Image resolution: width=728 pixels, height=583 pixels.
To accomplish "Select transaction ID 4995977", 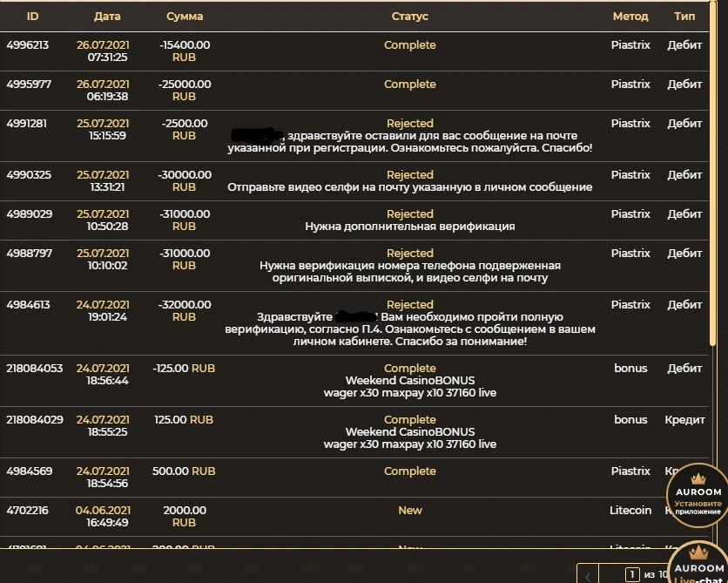I will click(29, 84).
